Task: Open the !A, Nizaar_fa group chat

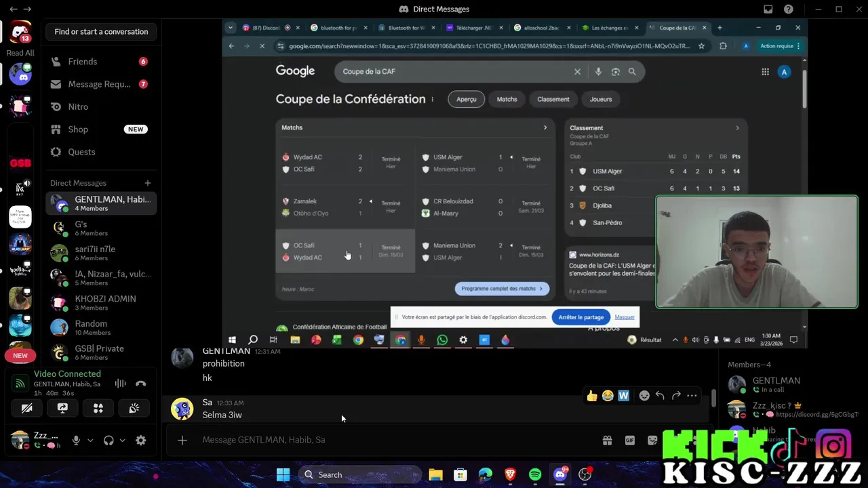Action: tap(101, 278)
